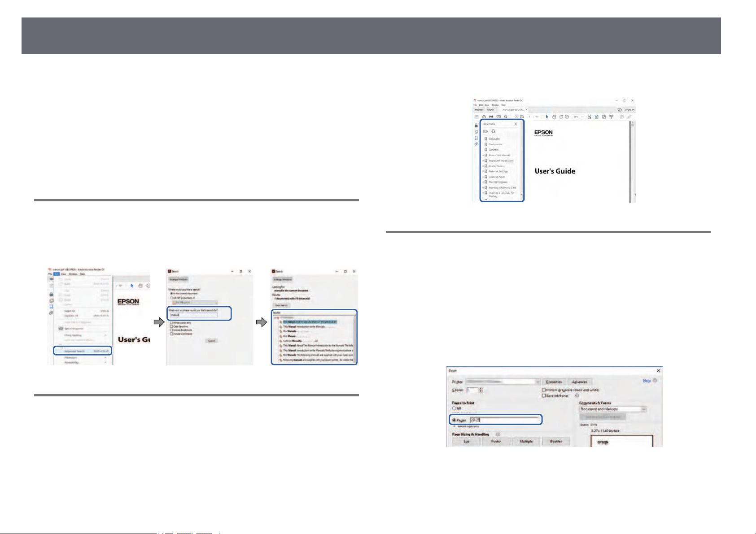This screenshot has height=534, width=756.
Task: Click the Help link in Print dialog
Action: 647,381
